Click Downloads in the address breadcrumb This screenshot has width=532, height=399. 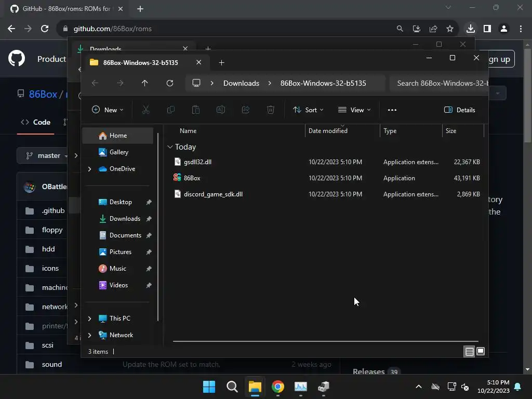click(x=241, y=83)
